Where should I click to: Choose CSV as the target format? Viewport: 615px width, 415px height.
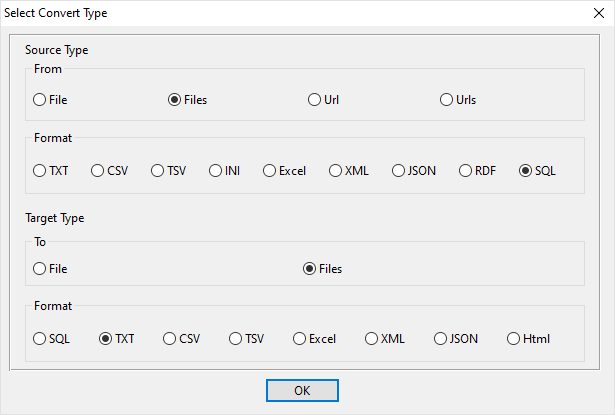tap(170, 339)
